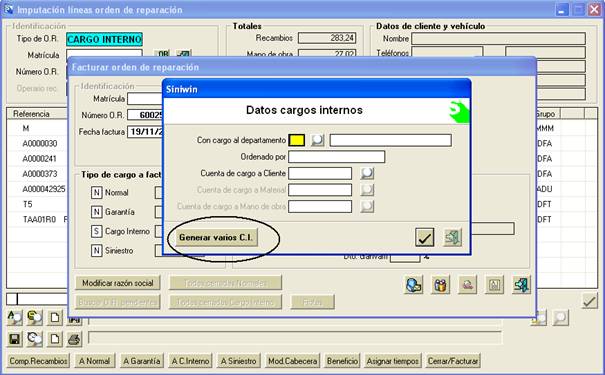Click MMM group cell

pyautogui.click(x=545, y=128)
